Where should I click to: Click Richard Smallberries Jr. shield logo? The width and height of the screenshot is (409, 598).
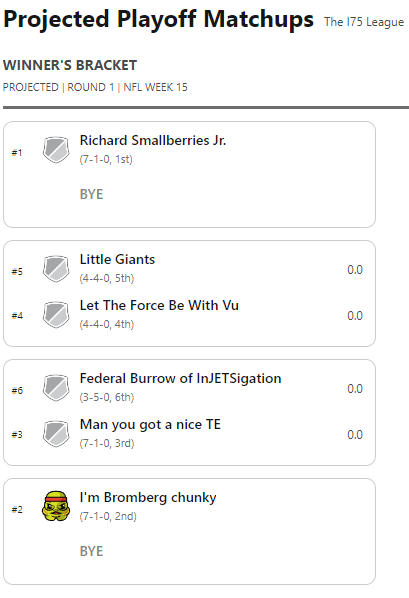point(56,150)
